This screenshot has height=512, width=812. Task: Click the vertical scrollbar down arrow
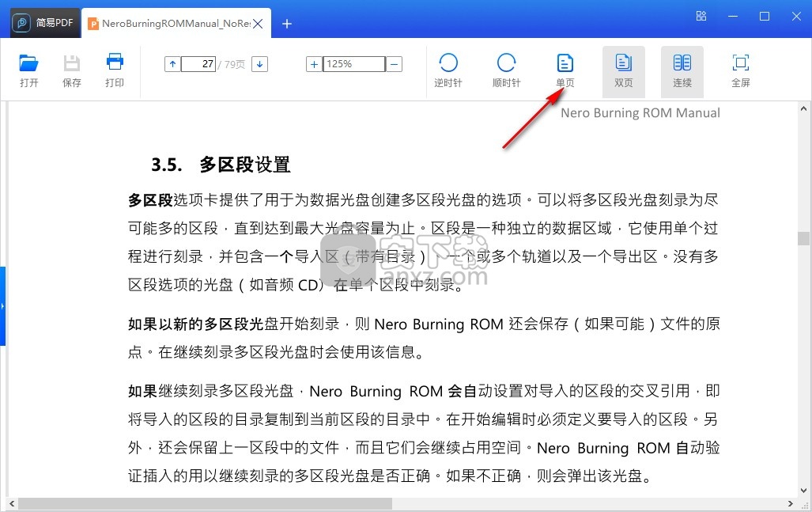tap(803, 490)
